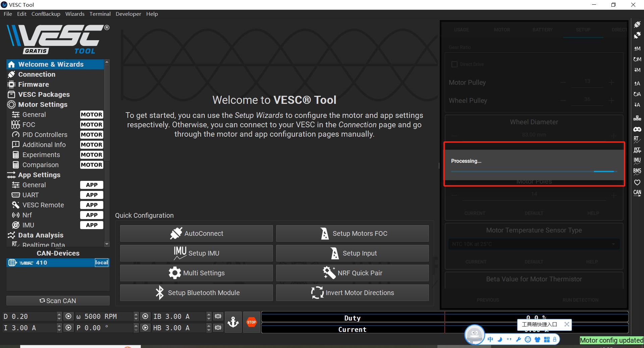Click the NRF Quick Pair button

[x=353, y=273]
